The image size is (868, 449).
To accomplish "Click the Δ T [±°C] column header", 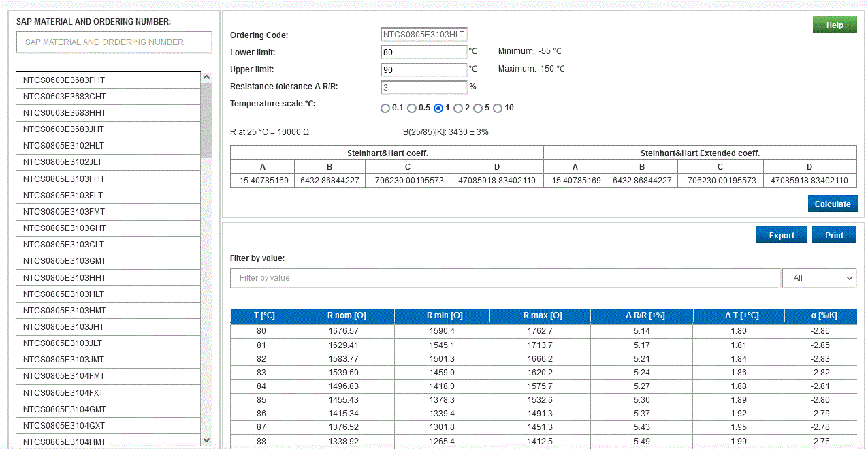I will 739,316.
